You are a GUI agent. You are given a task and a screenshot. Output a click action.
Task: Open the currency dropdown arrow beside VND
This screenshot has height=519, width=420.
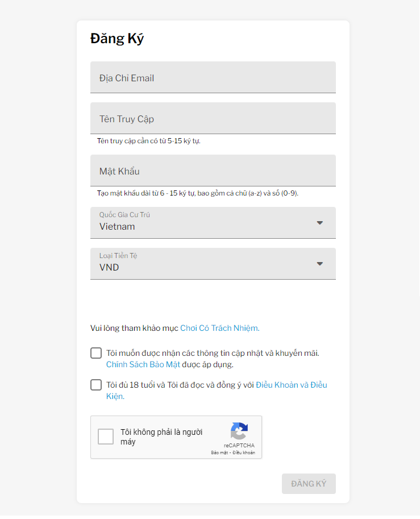319,264
